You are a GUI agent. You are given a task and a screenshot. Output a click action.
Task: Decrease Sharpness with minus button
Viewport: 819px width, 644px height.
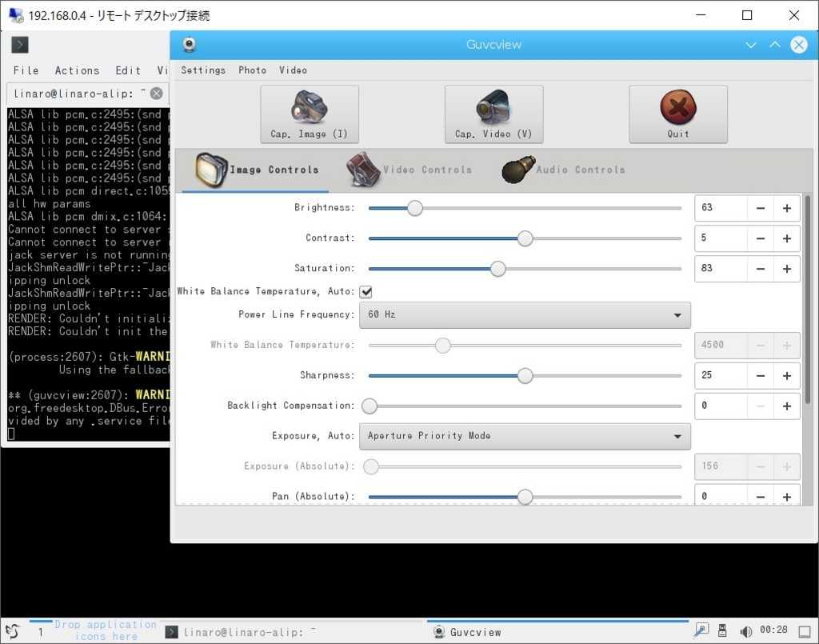[761, 375]
